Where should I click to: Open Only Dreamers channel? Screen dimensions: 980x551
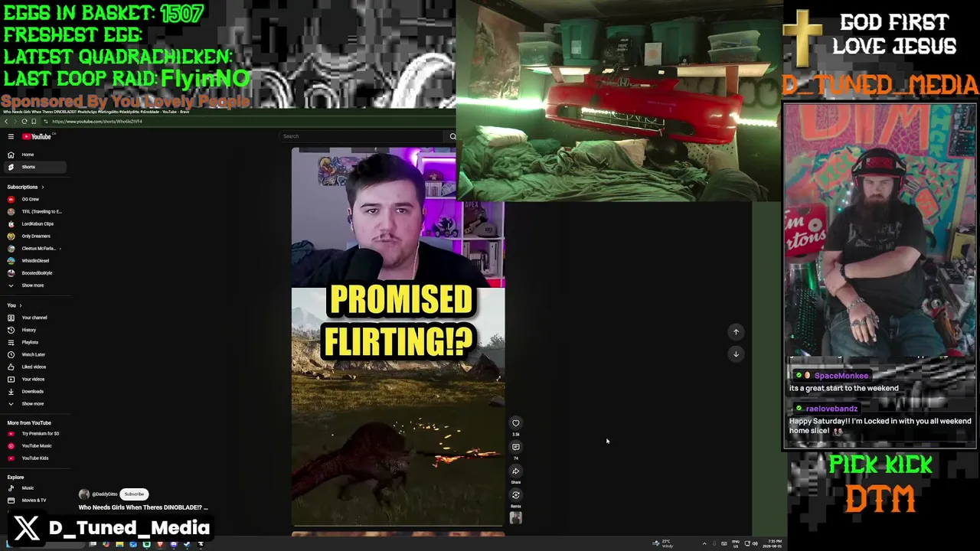(34, 236)
